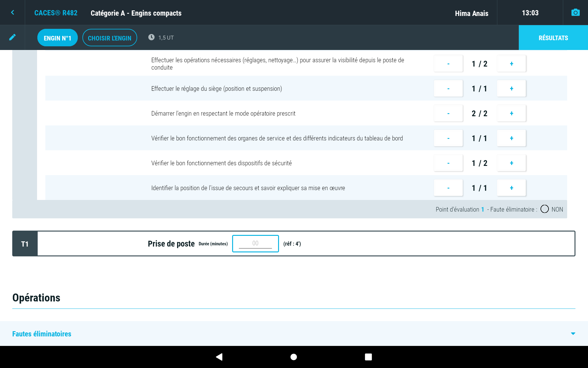
Task: Click score 2 / 2 for Démarrer l'engin
Action: (480, 113)
